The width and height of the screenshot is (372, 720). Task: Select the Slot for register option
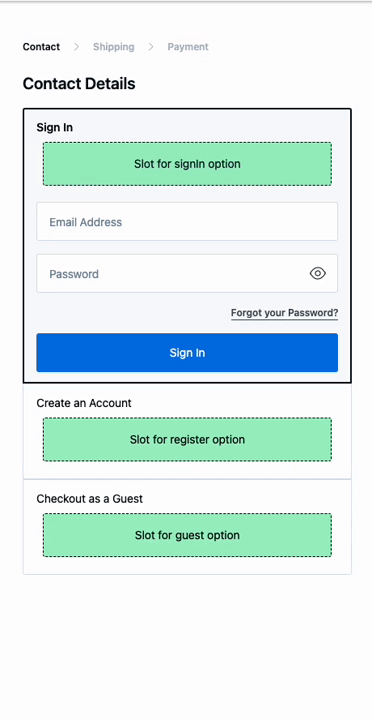[x=187, y=439]
